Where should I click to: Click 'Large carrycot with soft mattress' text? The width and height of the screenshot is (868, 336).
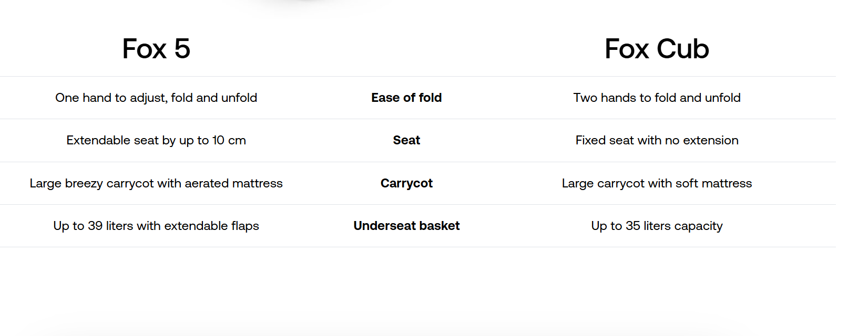click(x=657, y=183)
